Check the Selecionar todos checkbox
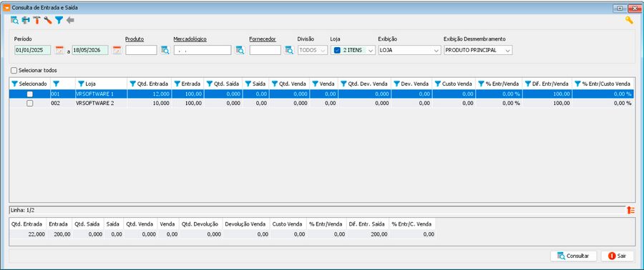Screen dimensions: 644x270 point(14,71)
